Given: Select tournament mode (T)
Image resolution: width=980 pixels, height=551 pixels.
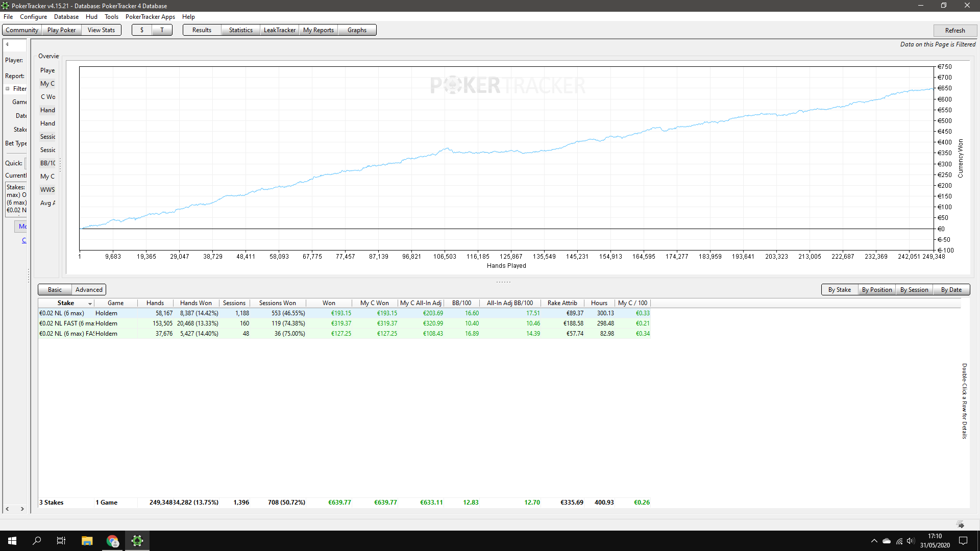Looking at the screenshot, I should click(162, 30).
